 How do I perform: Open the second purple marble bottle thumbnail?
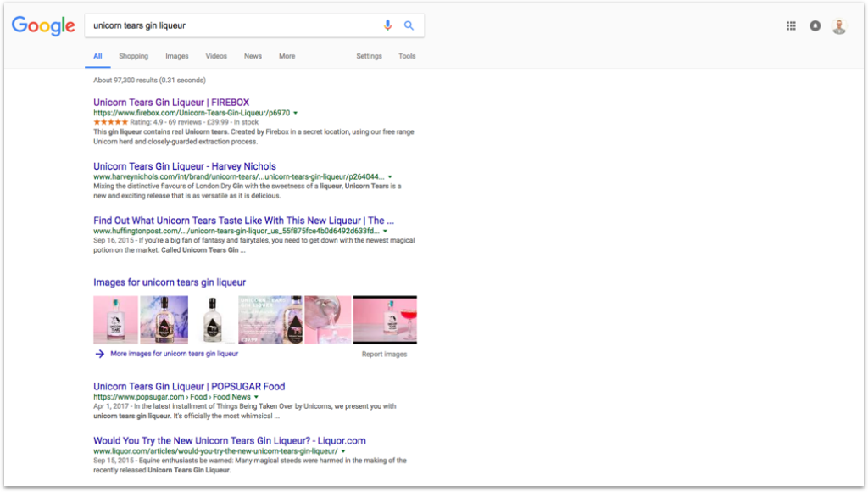tap(164, 320)
